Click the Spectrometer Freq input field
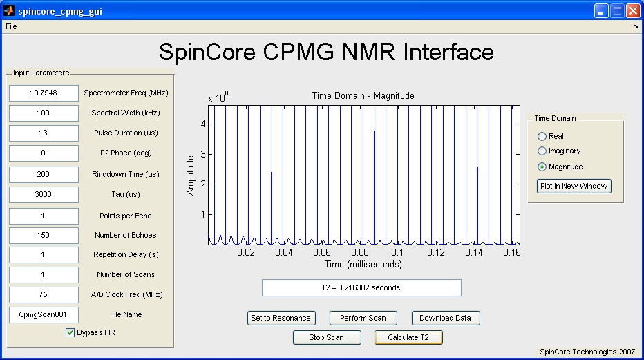 click(44, 93)
